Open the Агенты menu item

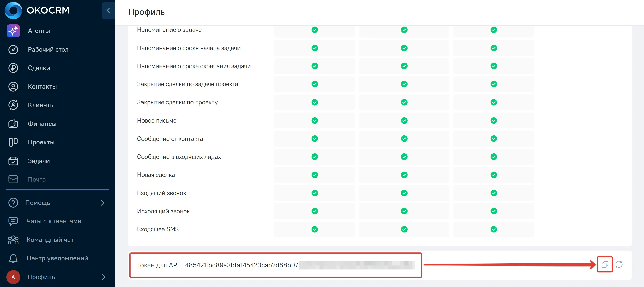click(x=39, y=31)
